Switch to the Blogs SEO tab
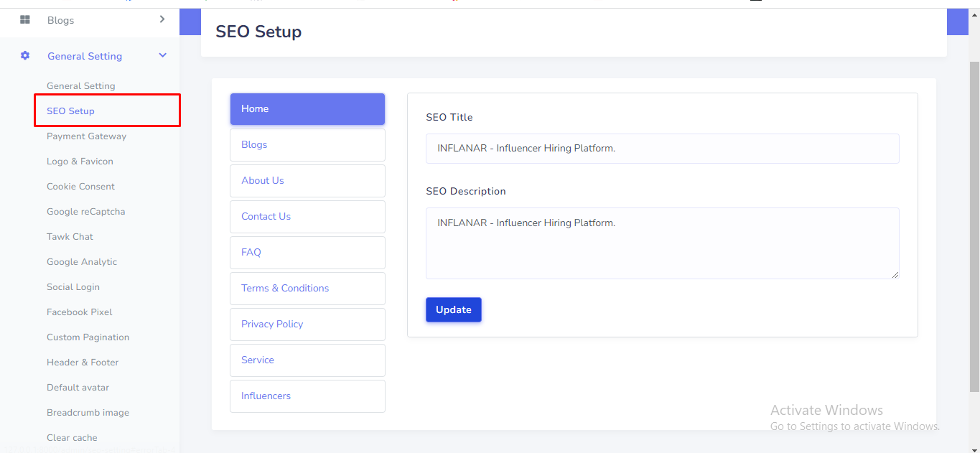The image size is (980, 453). pyautogui.click(x=307, y=145)
